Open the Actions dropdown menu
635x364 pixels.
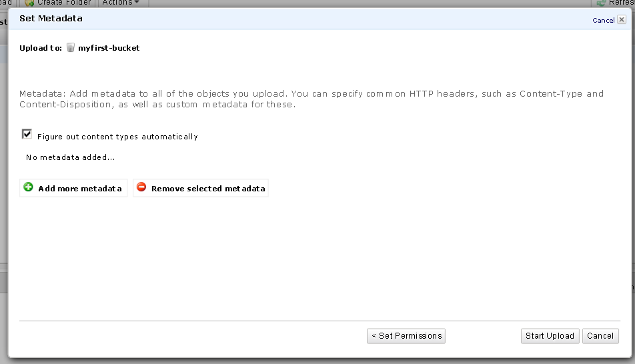point(120,3)
